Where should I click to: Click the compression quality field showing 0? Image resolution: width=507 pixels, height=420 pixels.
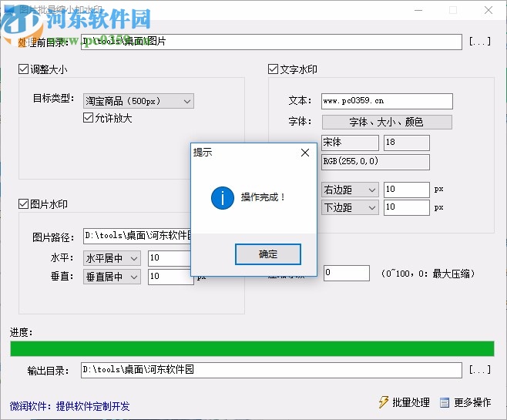click(347, 274)
